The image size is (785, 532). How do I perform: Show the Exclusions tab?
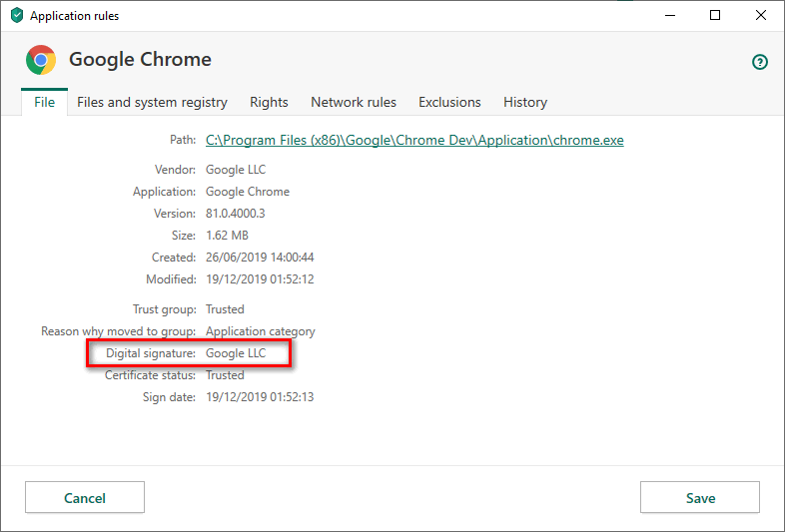(x=449, y=102)
